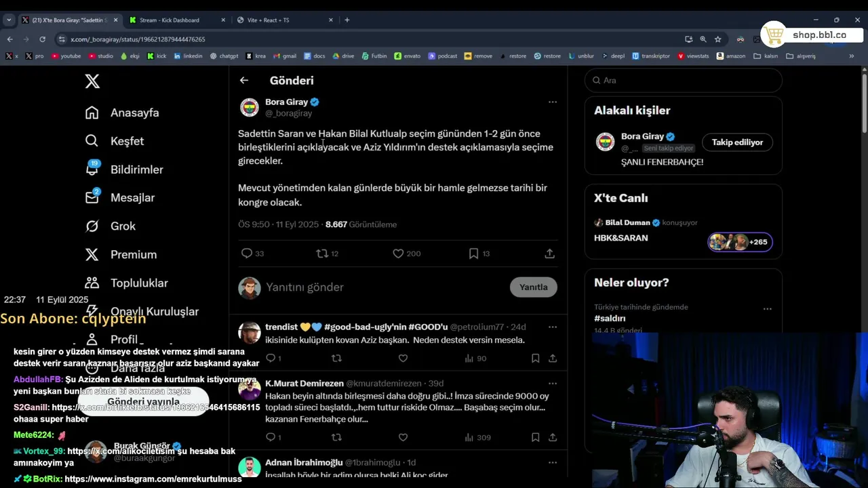This screenshot has width=868, height=488.
Task: Like trendist's comment
Action: tap(403, 359)
